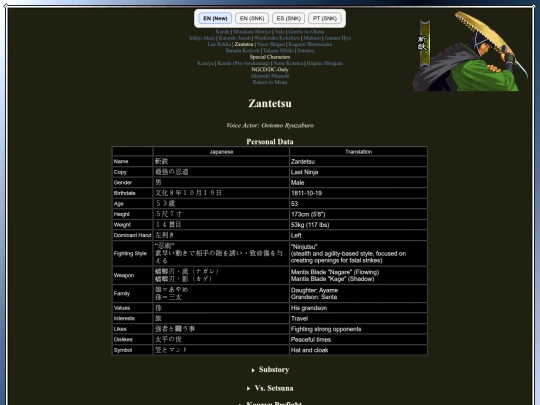This screenshot has width=540, height=405.
Task: Click the Translation column header
Action: [359, 152]
